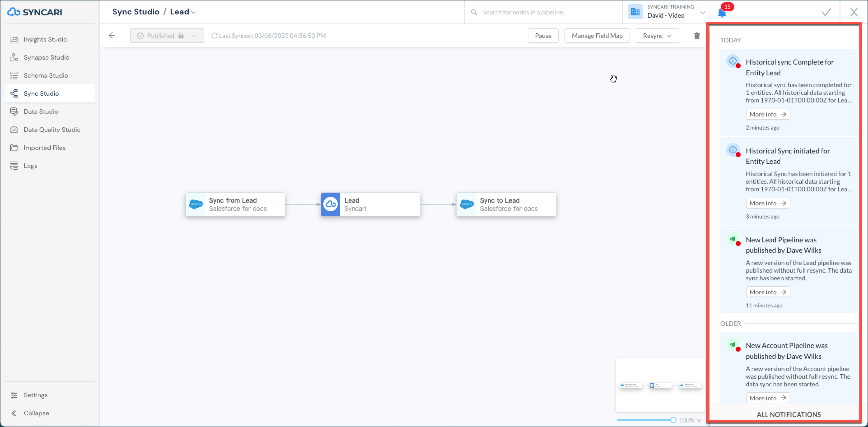More info on Historical sync Complete notification
The width and height of the screenshot is (868, 427).
tap(768, 114)
